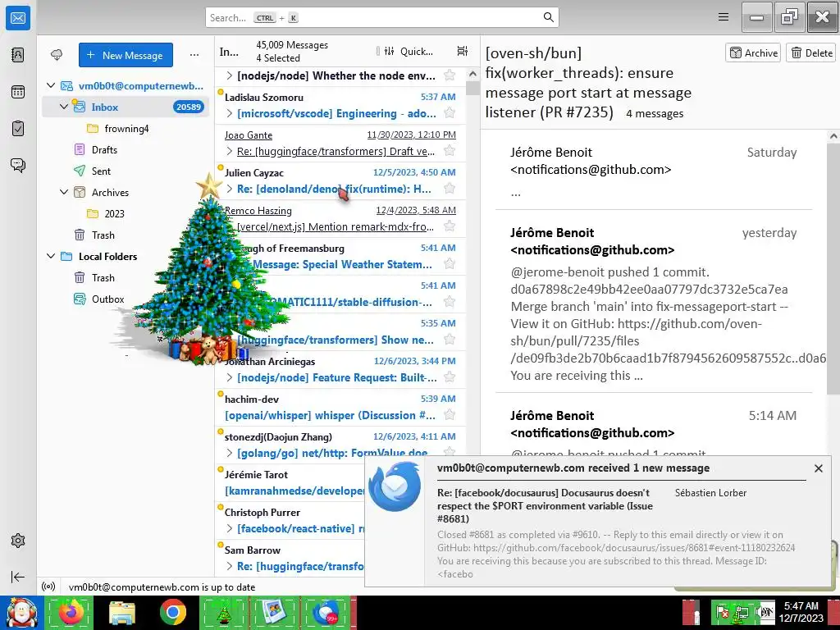Expand the golang/go net/http thread
This screenshot has width=840, height=630.
pyautogui.click(x=230, y=453)
